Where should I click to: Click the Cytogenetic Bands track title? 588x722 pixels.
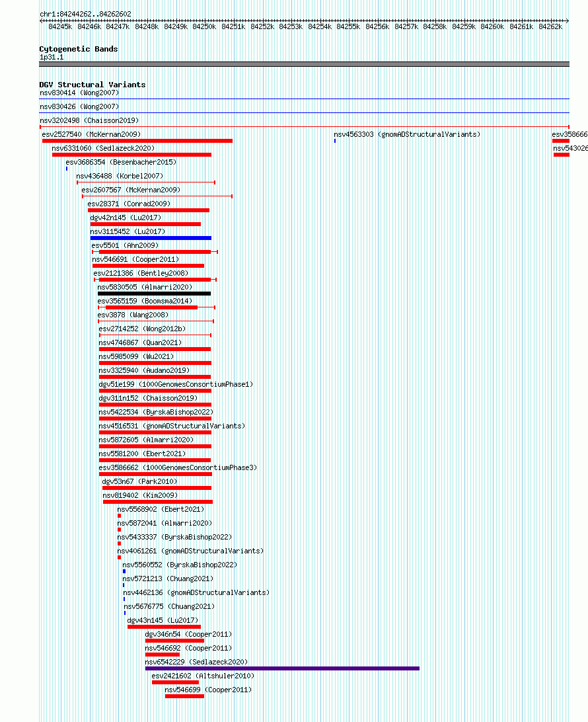(x=79, y=49)
